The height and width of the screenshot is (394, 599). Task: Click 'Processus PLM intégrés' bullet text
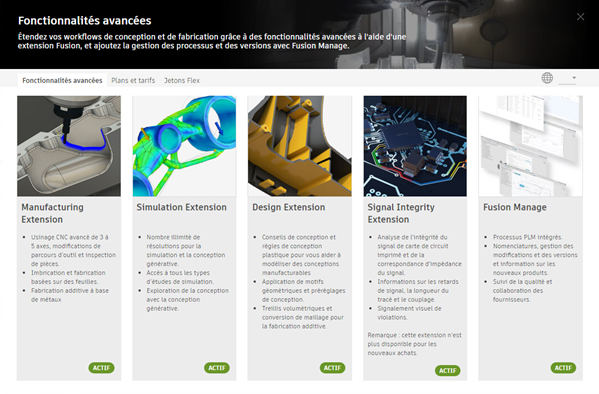coord(528,237)
